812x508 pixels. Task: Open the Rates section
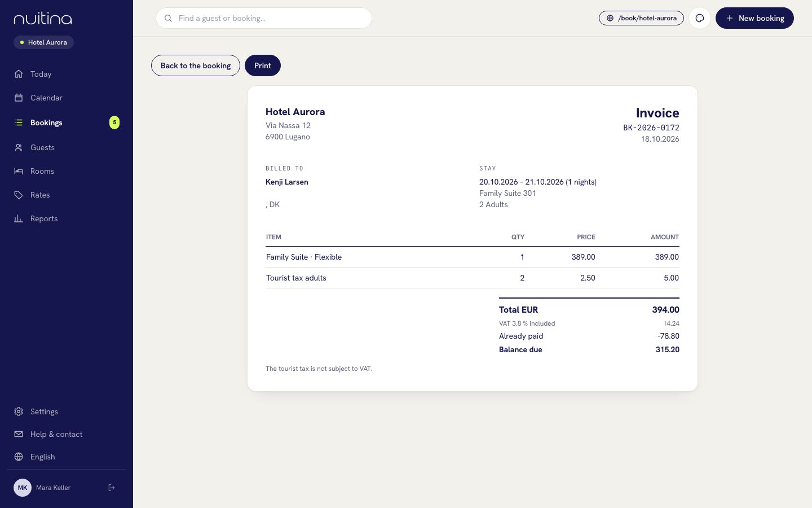(x=67, y=195)
